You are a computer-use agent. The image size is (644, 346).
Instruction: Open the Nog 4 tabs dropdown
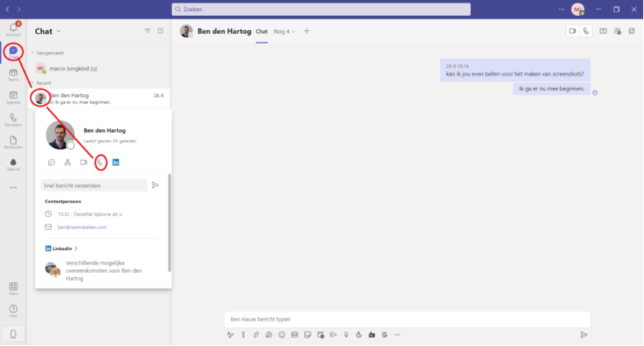point(284,31)
